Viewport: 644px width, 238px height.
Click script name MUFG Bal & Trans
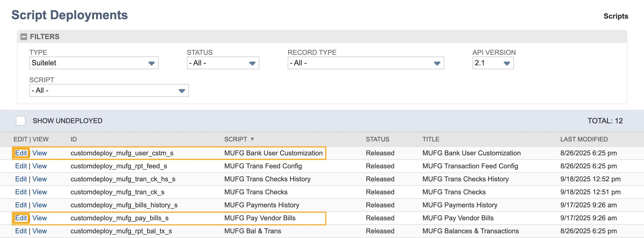pos(252,231)
